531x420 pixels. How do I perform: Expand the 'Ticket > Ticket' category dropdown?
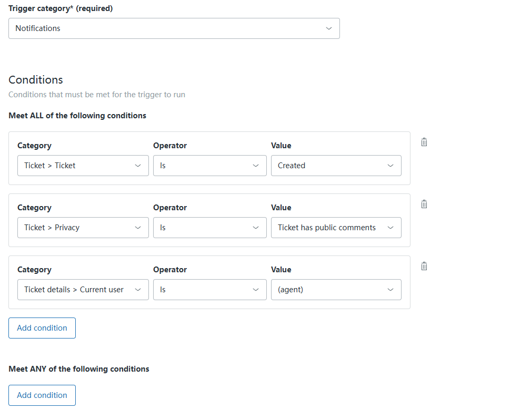coord(83,166)
